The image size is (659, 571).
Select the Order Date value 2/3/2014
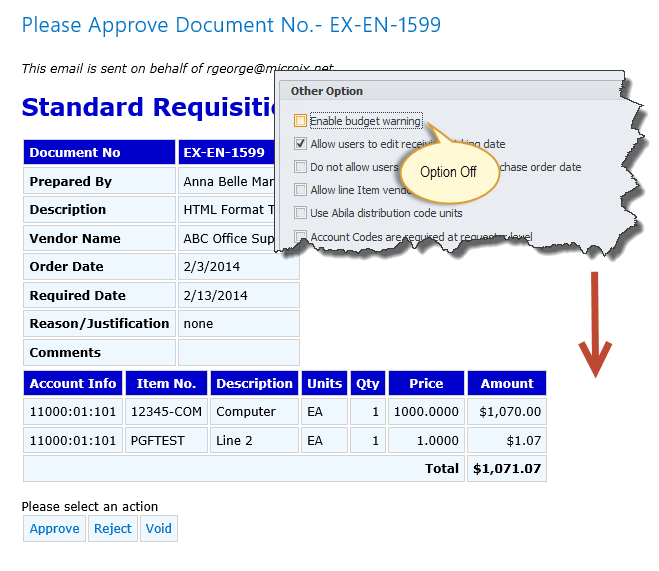tap(238, 267)
